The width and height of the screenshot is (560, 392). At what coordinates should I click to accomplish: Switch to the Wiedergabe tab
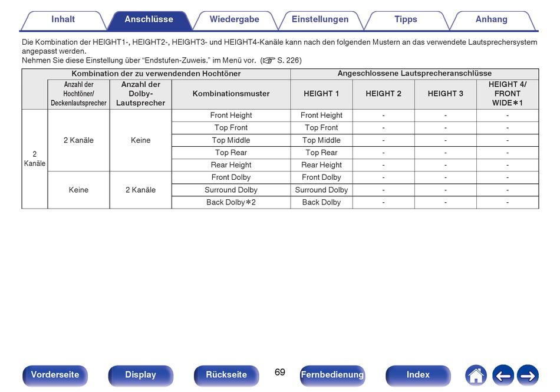[x=234, y=19]
